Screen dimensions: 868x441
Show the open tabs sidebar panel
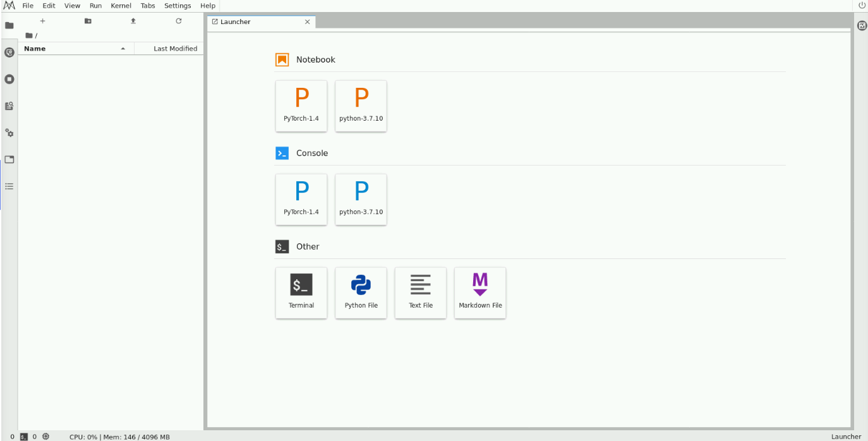pyautogui.click(x=9, y=159)
